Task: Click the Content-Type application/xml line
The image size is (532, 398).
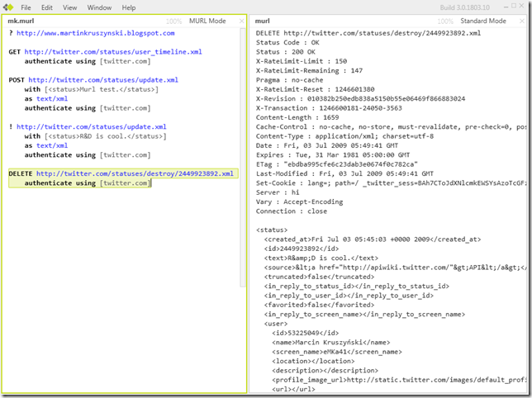Action: [x=345, y=136]
